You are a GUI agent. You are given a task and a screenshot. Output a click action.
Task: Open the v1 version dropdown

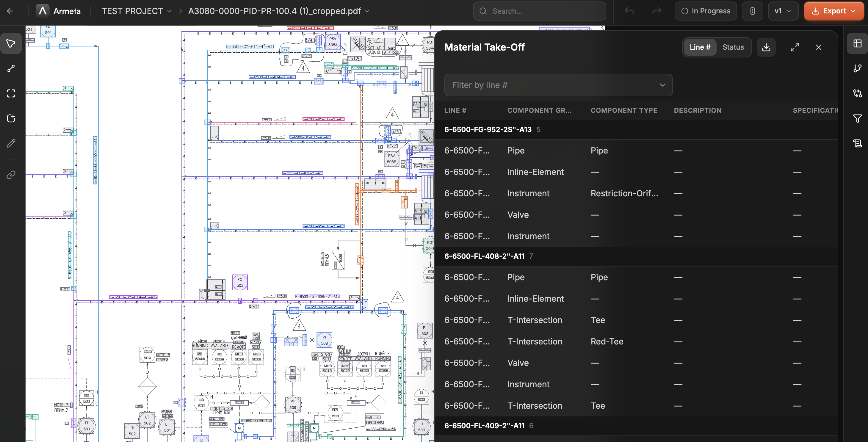pos(783,11)
